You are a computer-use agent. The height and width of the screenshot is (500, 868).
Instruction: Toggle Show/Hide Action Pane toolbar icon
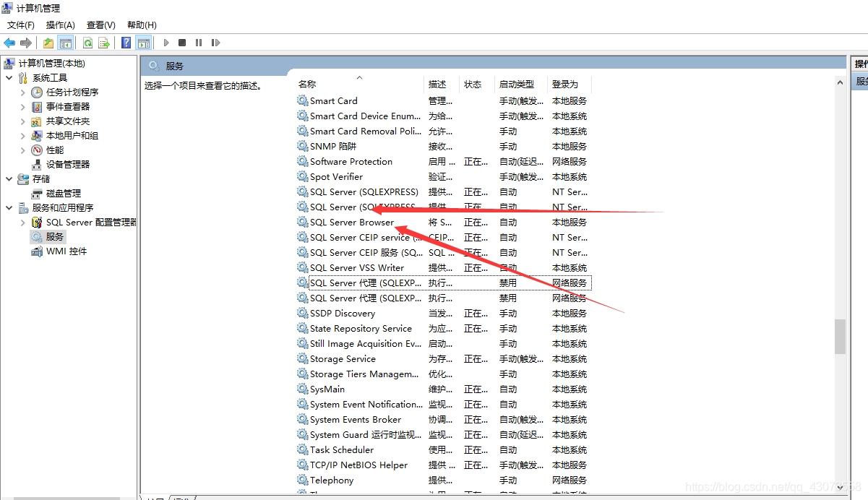click(143, 43)
